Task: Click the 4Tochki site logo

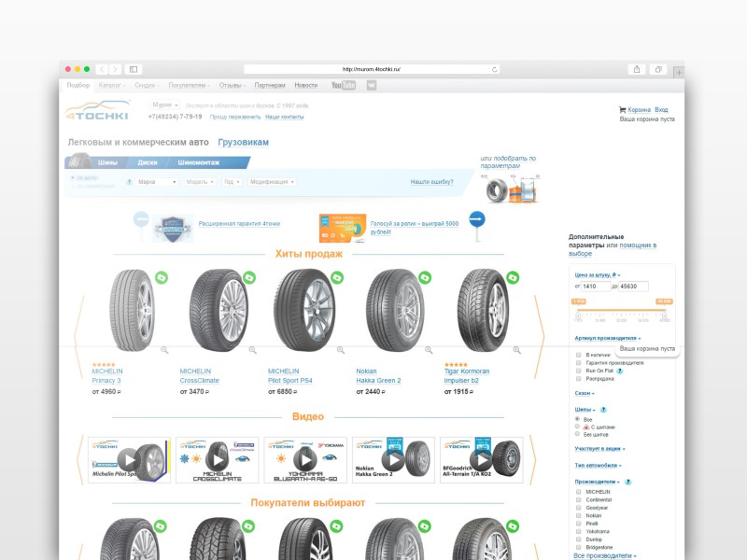Action: (x=98, y=110)
